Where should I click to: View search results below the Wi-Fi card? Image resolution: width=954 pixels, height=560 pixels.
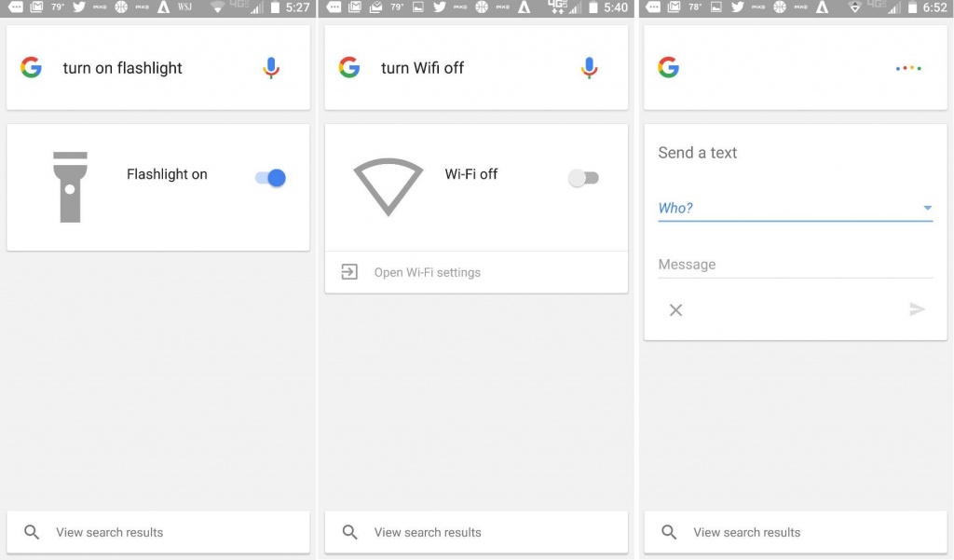[428, 532]
